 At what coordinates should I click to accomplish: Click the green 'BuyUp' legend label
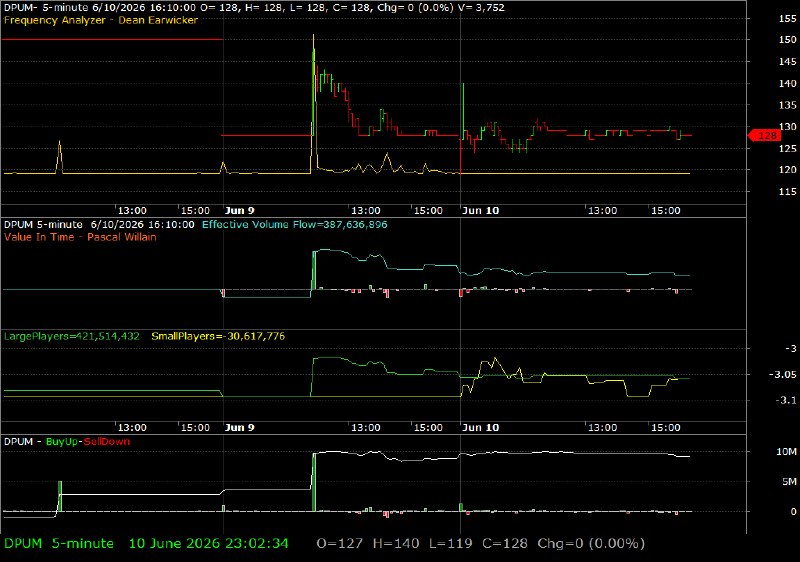[62, 442]
